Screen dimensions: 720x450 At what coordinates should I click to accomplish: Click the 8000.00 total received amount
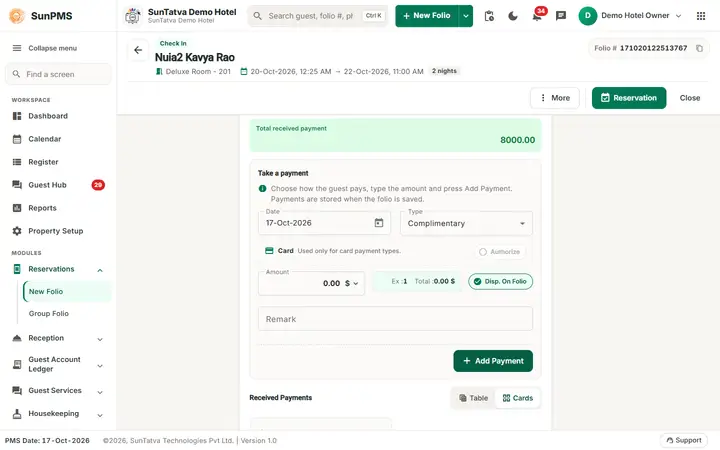518,140
